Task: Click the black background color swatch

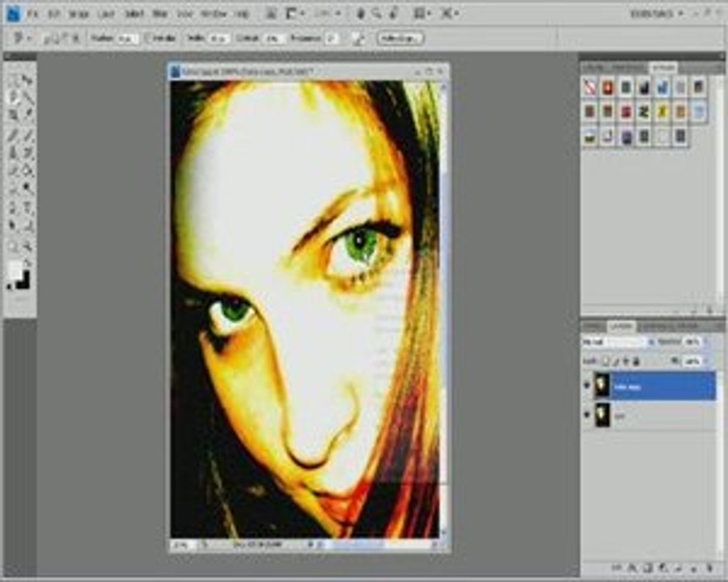Action: (x=23, y=280)
